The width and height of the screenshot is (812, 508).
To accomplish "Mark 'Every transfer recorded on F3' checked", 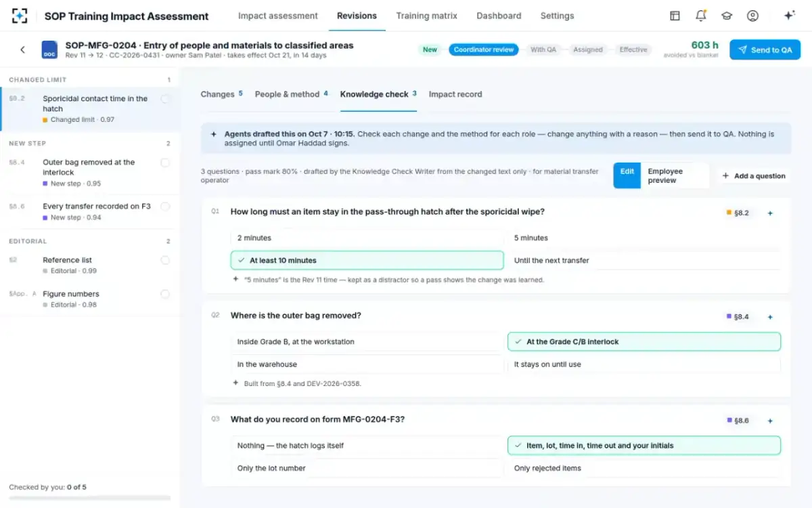I will pyautogui.click(x=165, y=206).
